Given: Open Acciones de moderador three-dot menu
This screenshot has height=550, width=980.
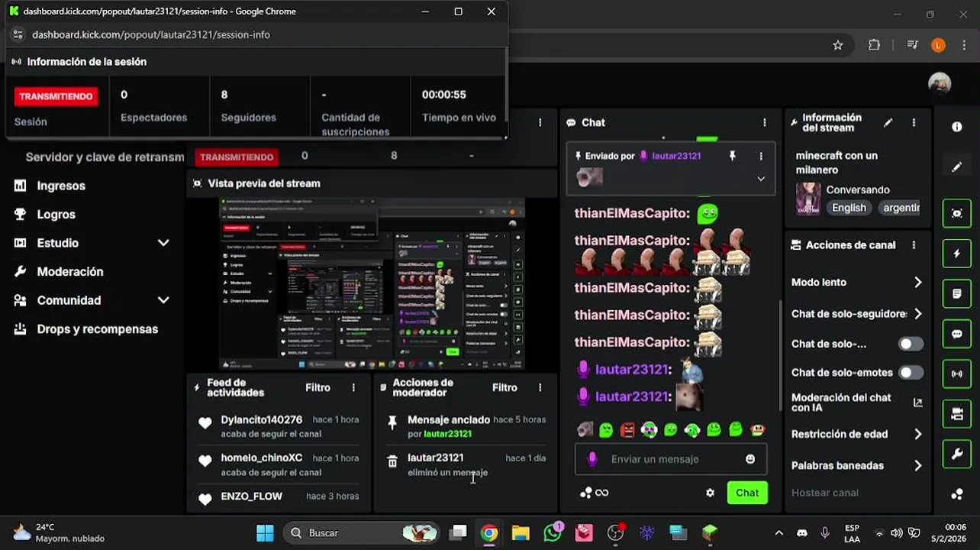Looking at the screenshot, I should [x=540, y=388].
